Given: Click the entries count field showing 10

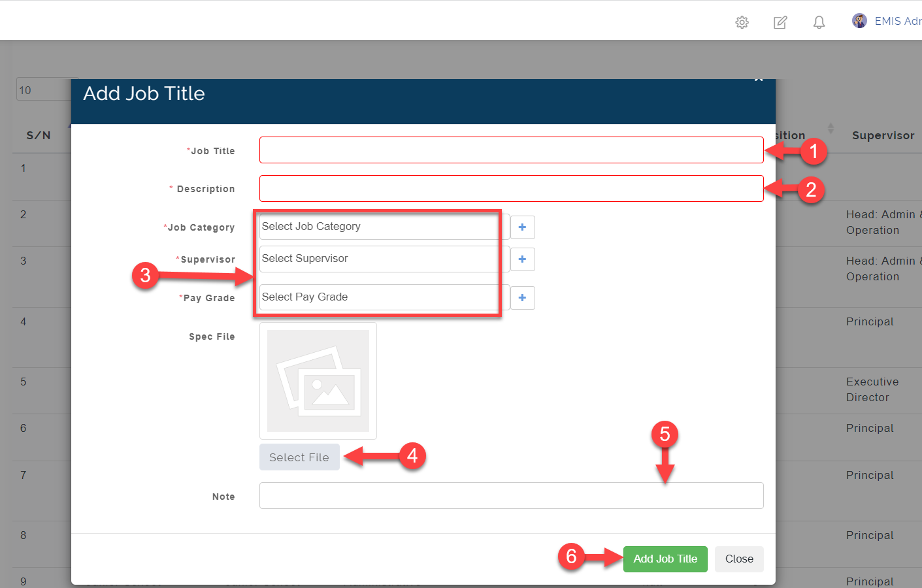Looking at the screenshot, I should tap(43, 90).
